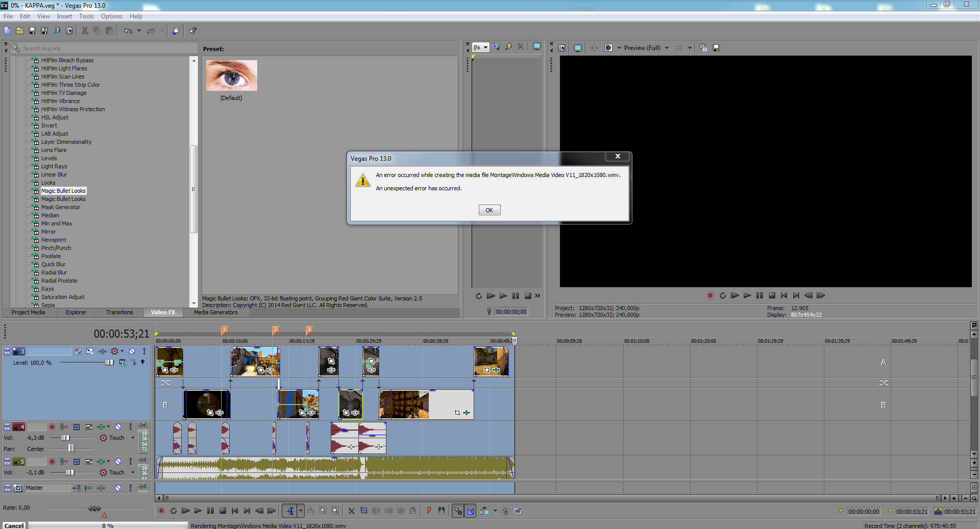Click the Video Preview external monitor icon
The height and width of the screenshot is (529, 980).
click(577, 48)
